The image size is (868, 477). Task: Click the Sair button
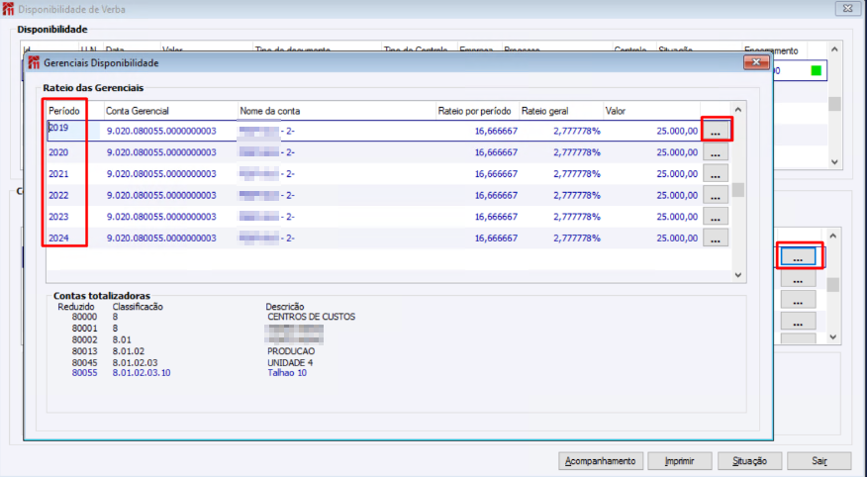click(820, 461)
